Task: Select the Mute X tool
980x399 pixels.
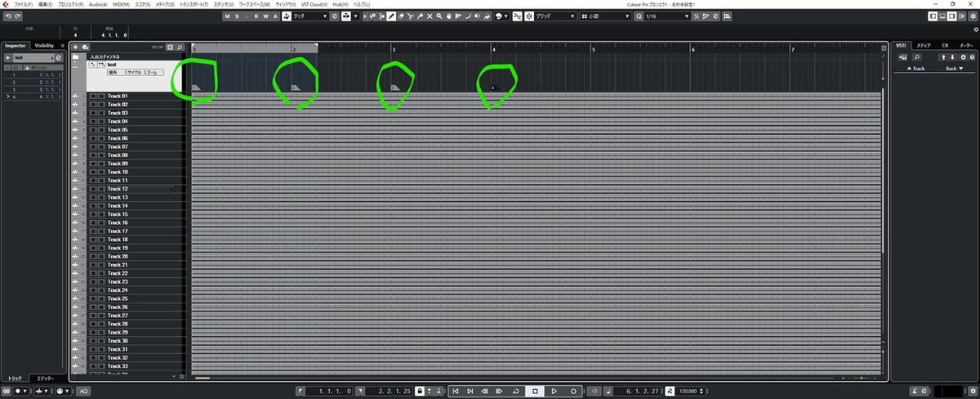Action: click(430, 16)
